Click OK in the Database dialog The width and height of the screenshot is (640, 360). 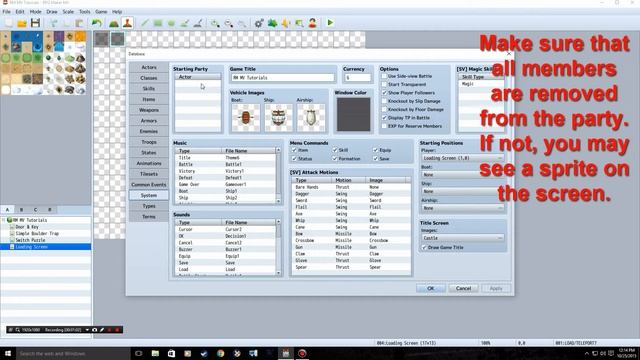(431, 288)
